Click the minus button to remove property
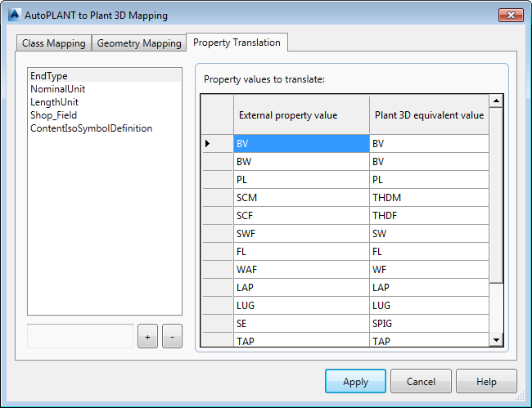 pyautogui.click(x=172, y=336)
